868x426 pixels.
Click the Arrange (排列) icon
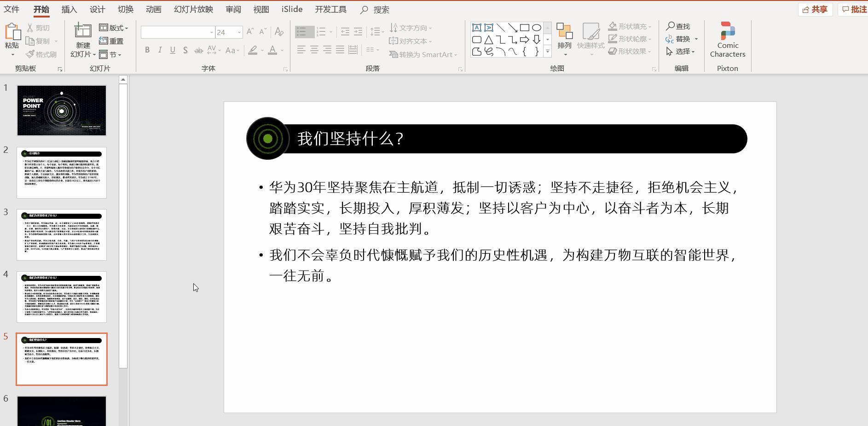point(564,31)
